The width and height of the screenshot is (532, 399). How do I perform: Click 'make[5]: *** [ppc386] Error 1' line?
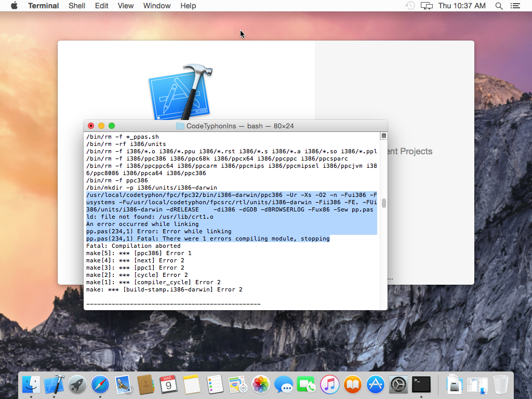139,253
